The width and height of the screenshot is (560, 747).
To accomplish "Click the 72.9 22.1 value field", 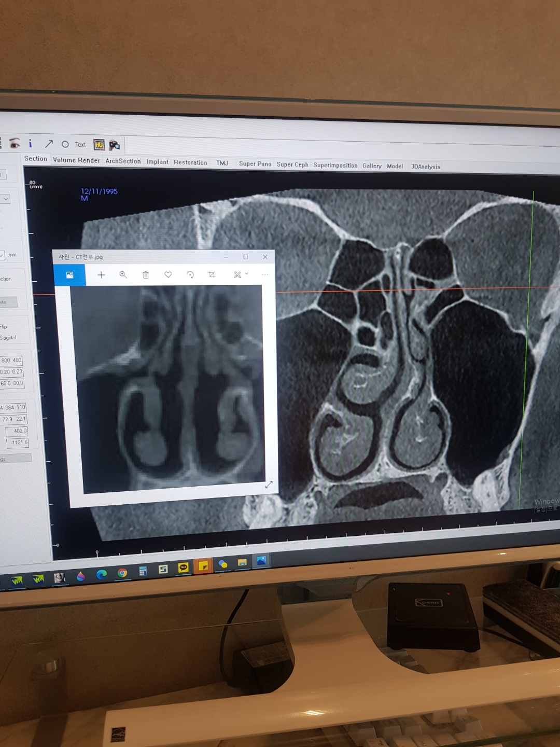I will (x=13, y=419).
